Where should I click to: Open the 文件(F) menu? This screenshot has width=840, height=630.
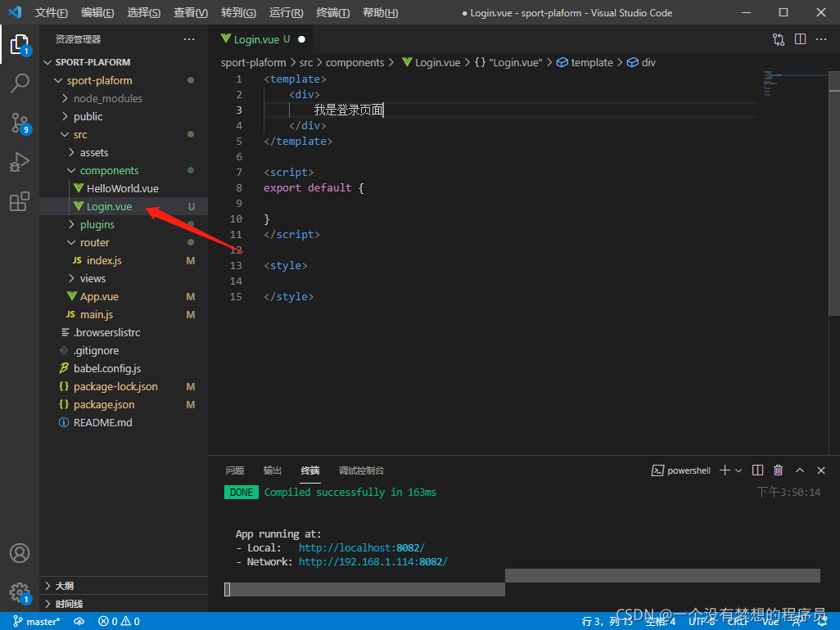click(x=52, y=12)
